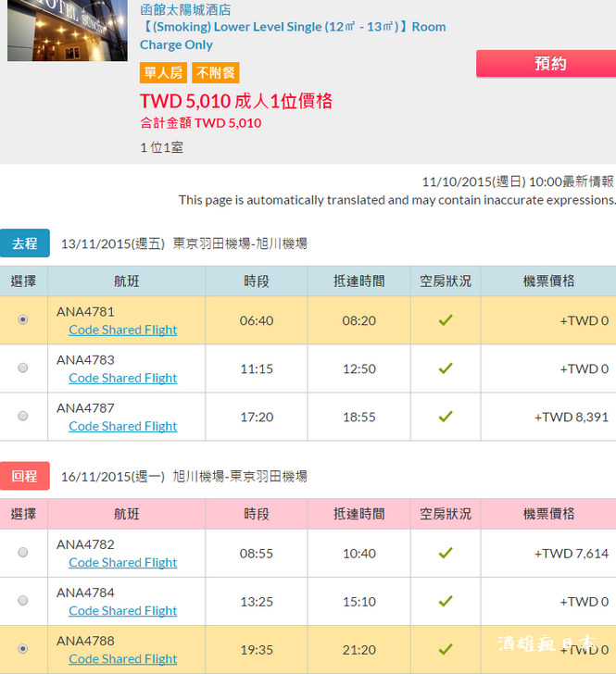The height and width of the screenshot is (674, 616).
Task: Choose the ANA4787 outbound flight radio button
Action: point(23,416)
